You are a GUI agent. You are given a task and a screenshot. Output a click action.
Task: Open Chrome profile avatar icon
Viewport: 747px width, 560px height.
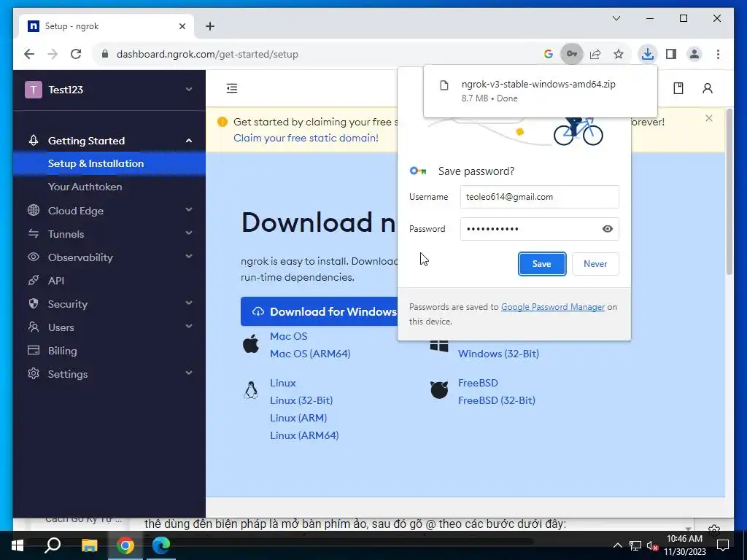point(694,54)
